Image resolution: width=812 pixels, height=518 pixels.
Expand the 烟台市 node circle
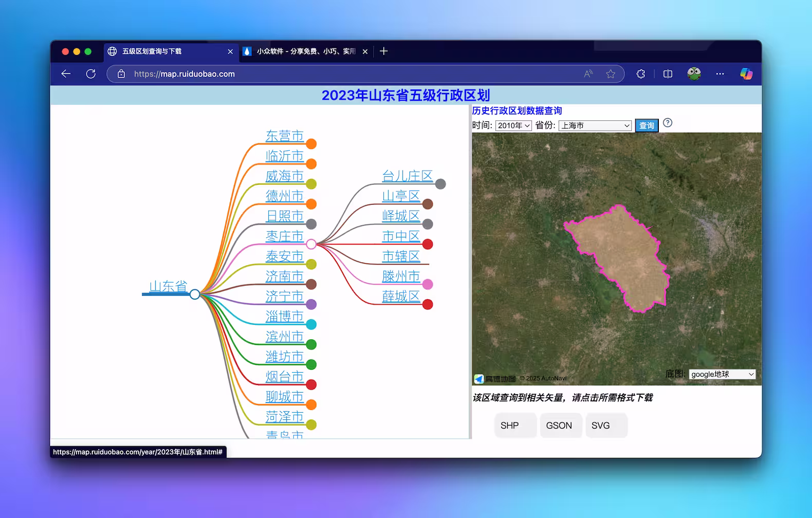click(311, 384)
